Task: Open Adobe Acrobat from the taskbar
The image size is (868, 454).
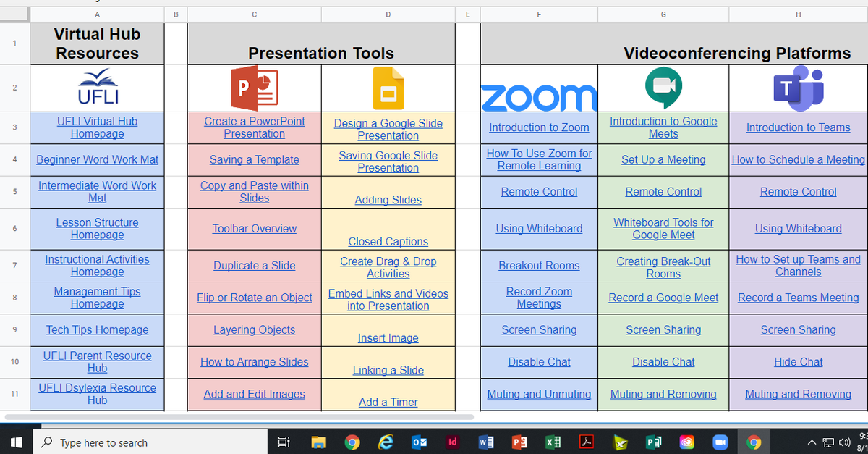Action: tap(586, 442)
